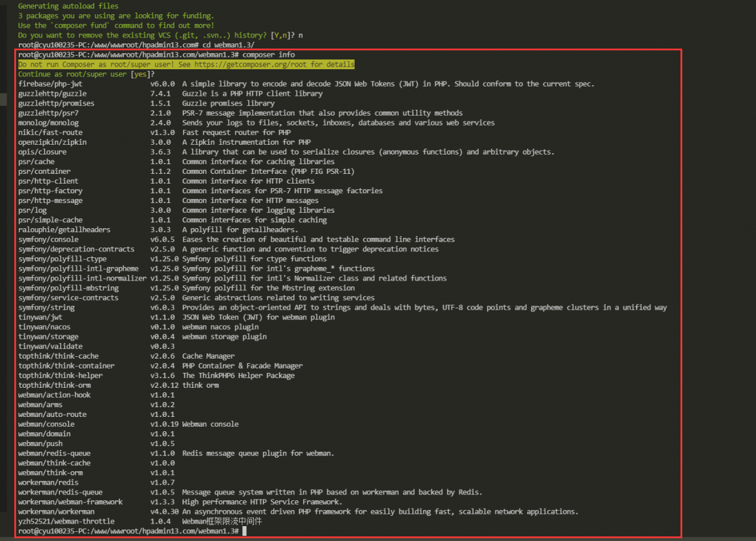Click version v4.0.30 of workerman/workerman
756x541 pixels.
164,511
